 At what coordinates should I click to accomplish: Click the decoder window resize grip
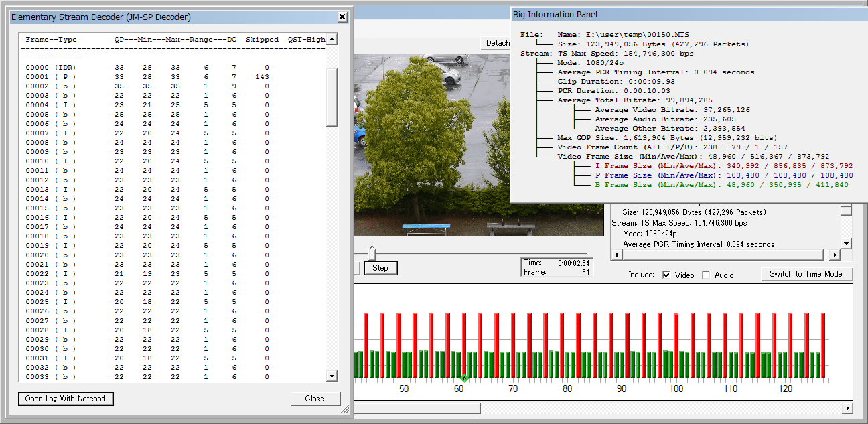click(x=345, y=409)
